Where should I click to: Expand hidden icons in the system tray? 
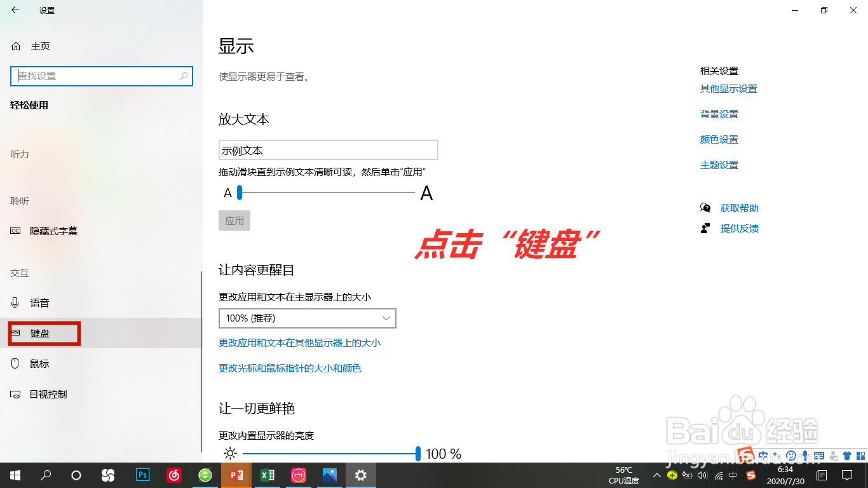(656, 475)
